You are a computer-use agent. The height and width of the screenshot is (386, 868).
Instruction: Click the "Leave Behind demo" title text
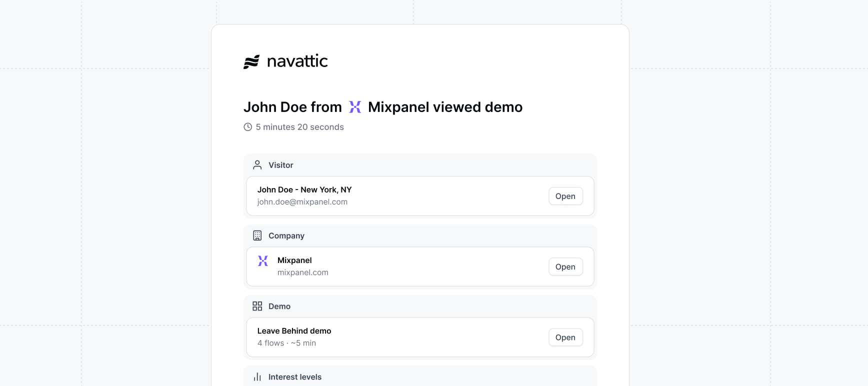click(294, 331)
